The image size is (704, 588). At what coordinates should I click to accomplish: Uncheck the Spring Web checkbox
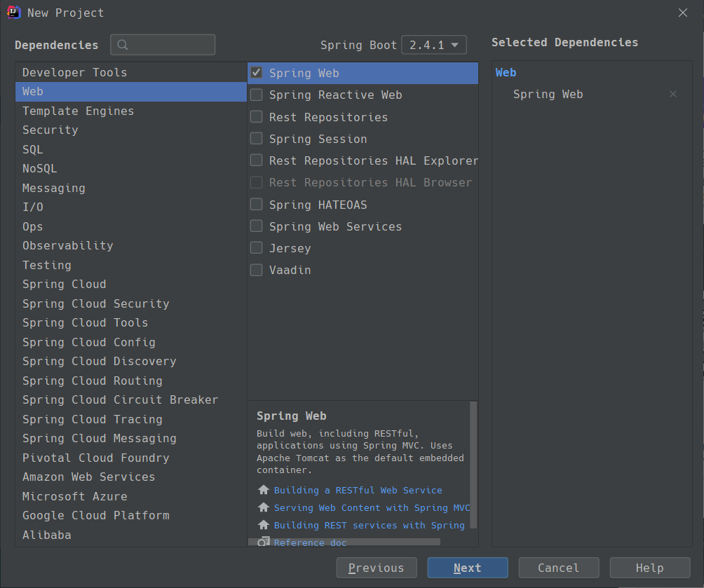coord(257,73)
